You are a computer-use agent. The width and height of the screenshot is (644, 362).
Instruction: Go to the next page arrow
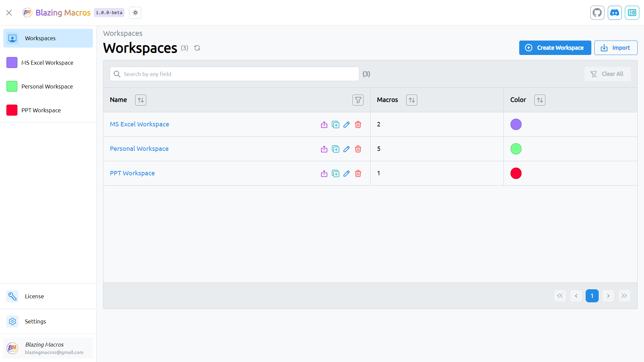(x=608, y=296)
